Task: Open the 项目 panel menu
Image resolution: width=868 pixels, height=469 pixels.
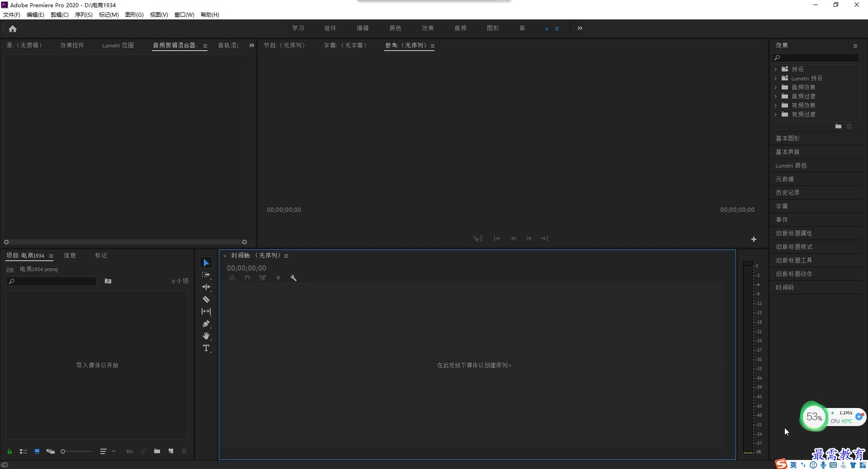Action: (51, 256)
